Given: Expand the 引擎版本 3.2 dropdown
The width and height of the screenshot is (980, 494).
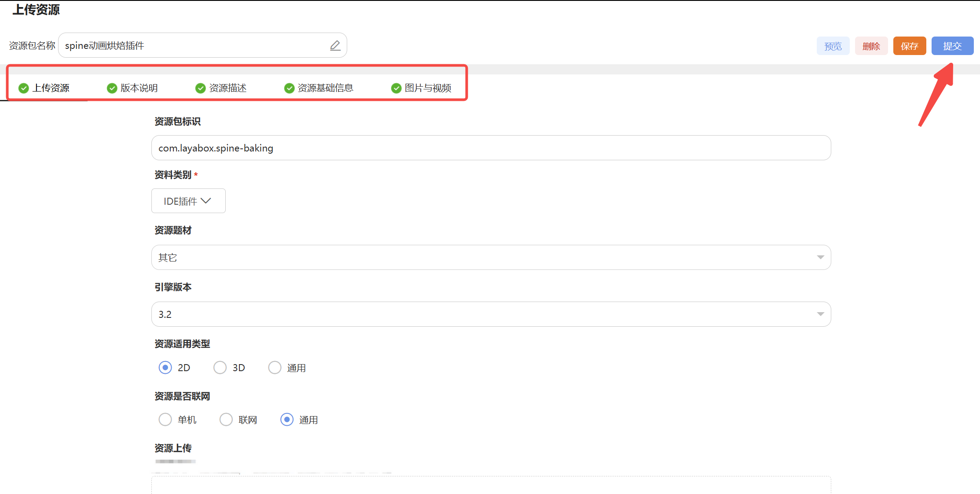Looking at the screenshot, I should point(820,314).
